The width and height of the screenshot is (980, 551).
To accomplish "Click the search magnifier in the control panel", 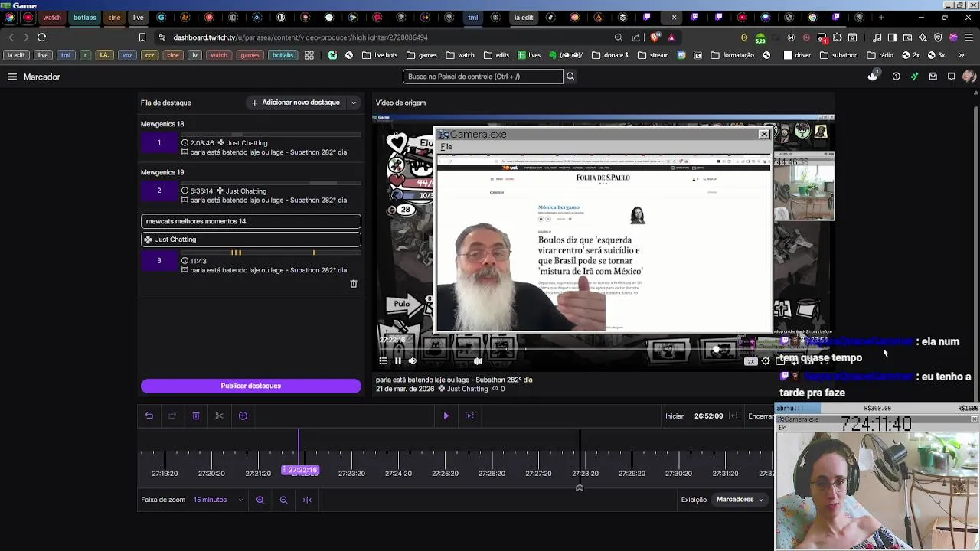I will (x=570, y=77).
